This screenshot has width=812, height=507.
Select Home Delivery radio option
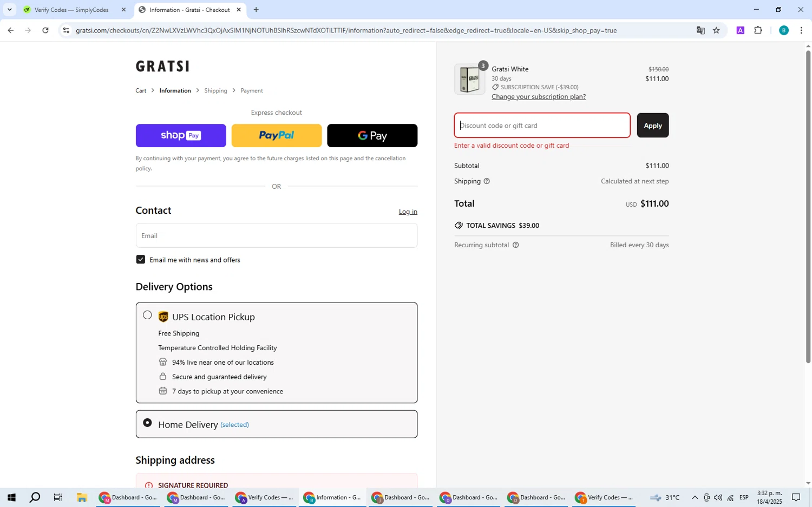pos(147,423)
